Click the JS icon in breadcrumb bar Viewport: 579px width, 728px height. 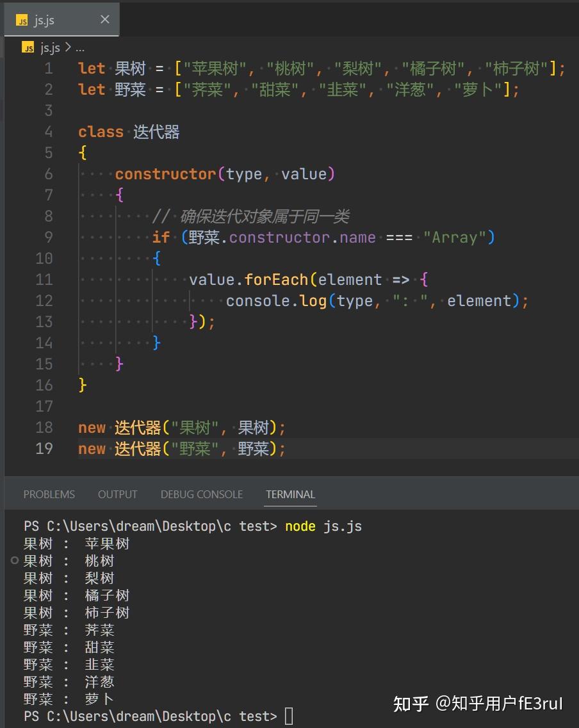(28, 47)
